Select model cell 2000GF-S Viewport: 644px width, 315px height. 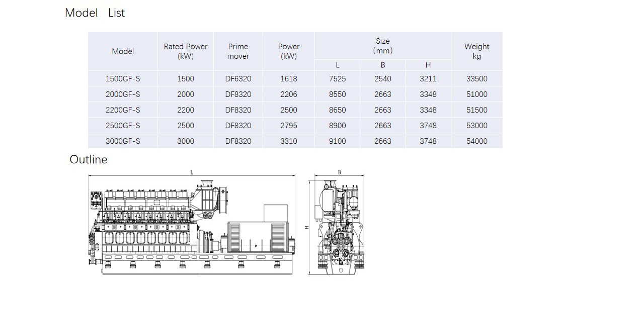point(123,94)
